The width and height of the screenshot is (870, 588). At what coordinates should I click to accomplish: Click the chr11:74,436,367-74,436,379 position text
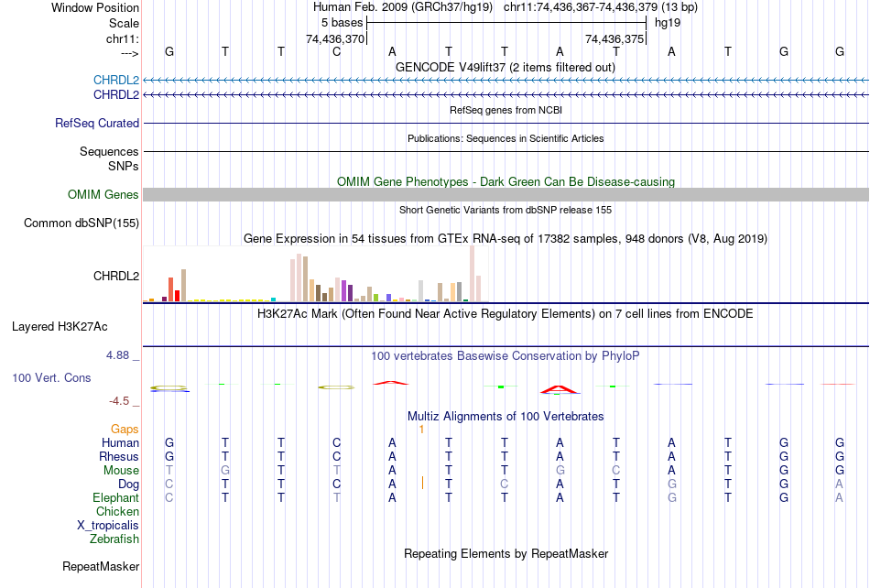(601, 7)
